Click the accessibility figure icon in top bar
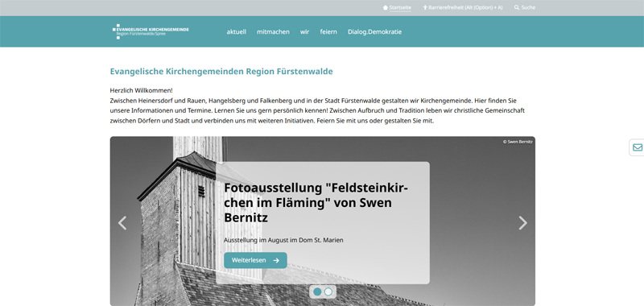The height and width of the screenshot is (306, 644). [x=425, y=7]
